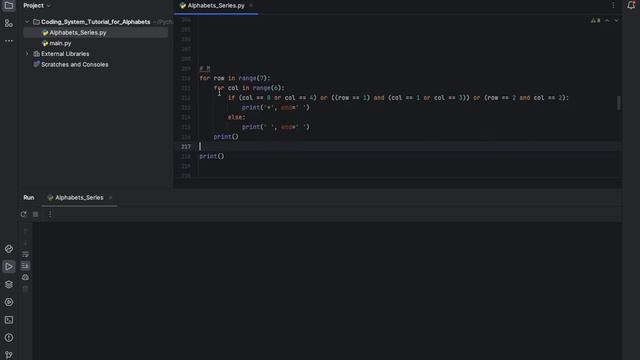Image resolution: width=640 pixels, height=360 pixels.
Task: Stop the running Alphabets_Series process
Action: [x=36, y=214]
